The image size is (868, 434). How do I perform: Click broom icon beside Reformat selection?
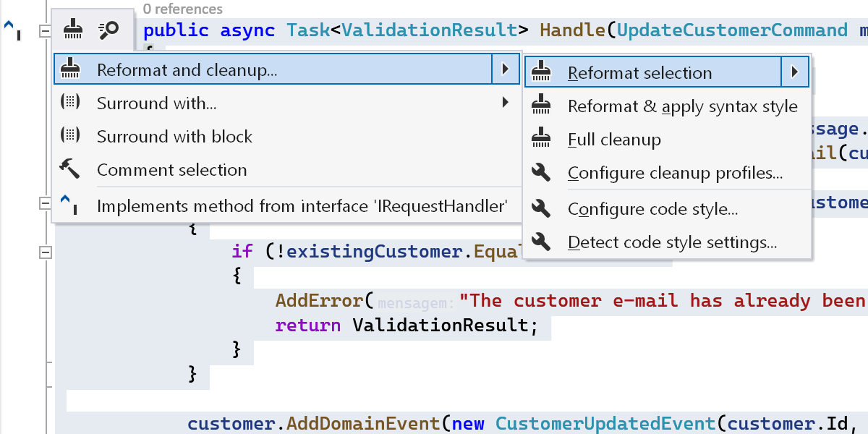coord(541,72)
